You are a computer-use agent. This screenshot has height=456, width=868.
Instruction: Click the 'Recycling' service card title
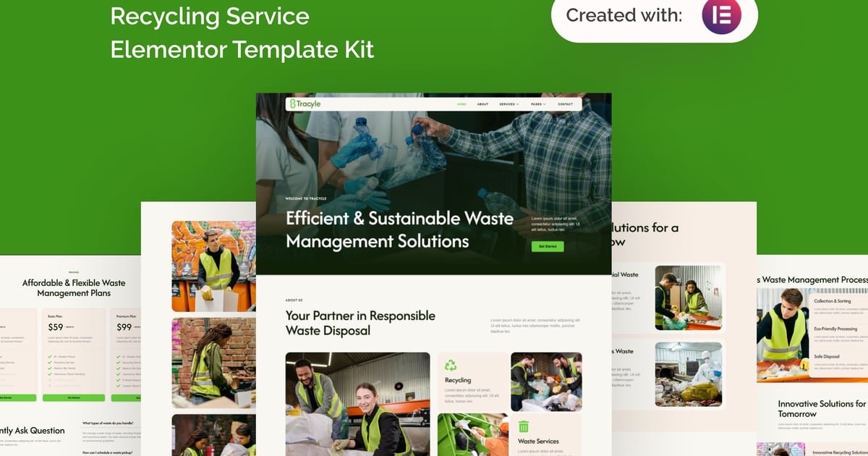pyautogui.click(x=458, y=380)
